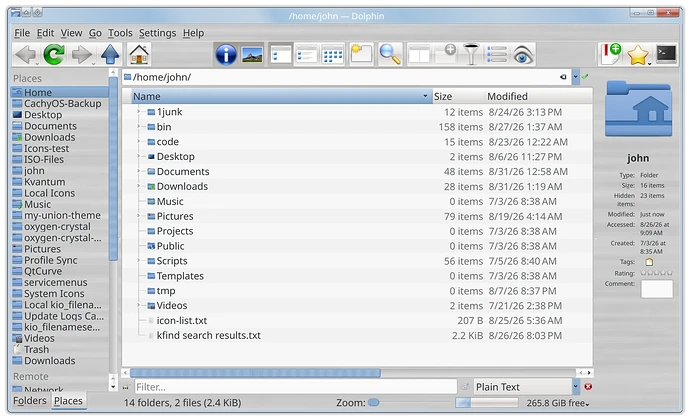Toggle the filter bar with the funnel icon
The width and height of the screenshot is (690, 419).
pos(471,55)
